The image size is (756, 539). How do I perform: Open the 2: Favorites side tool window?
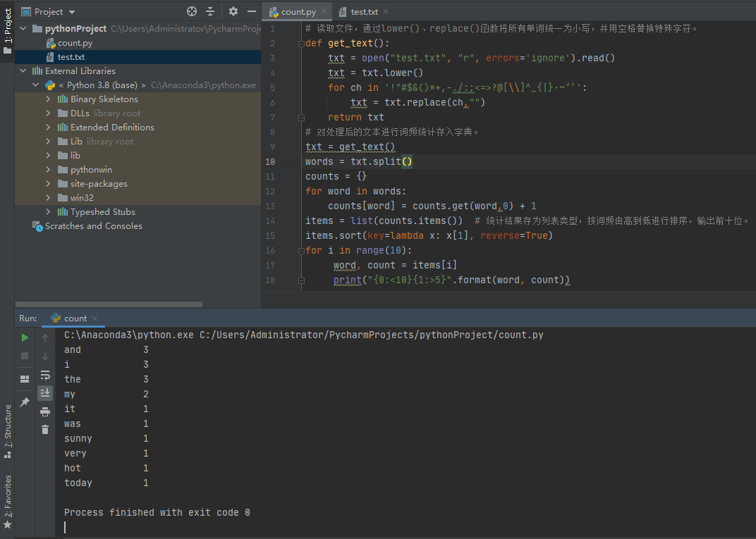tap(7, 502)
